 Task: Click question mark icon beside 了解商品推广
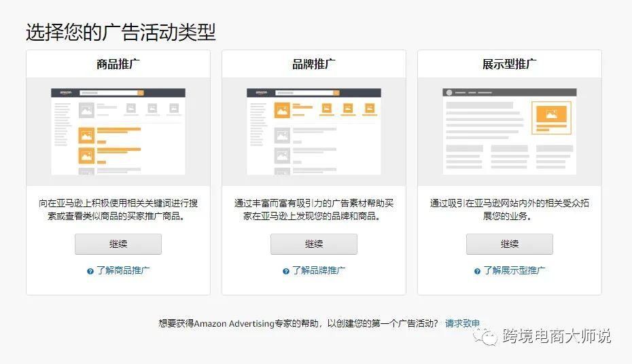90,272
